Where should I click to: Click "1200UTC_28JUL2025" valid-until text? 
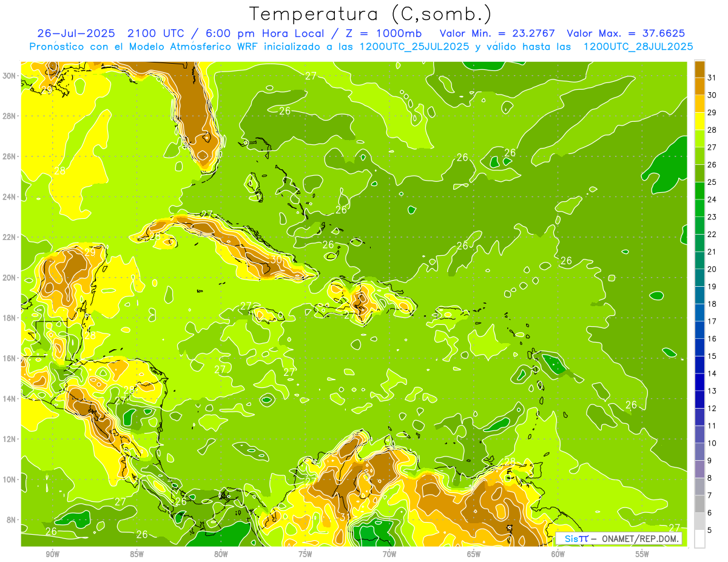tap(638, 46)
